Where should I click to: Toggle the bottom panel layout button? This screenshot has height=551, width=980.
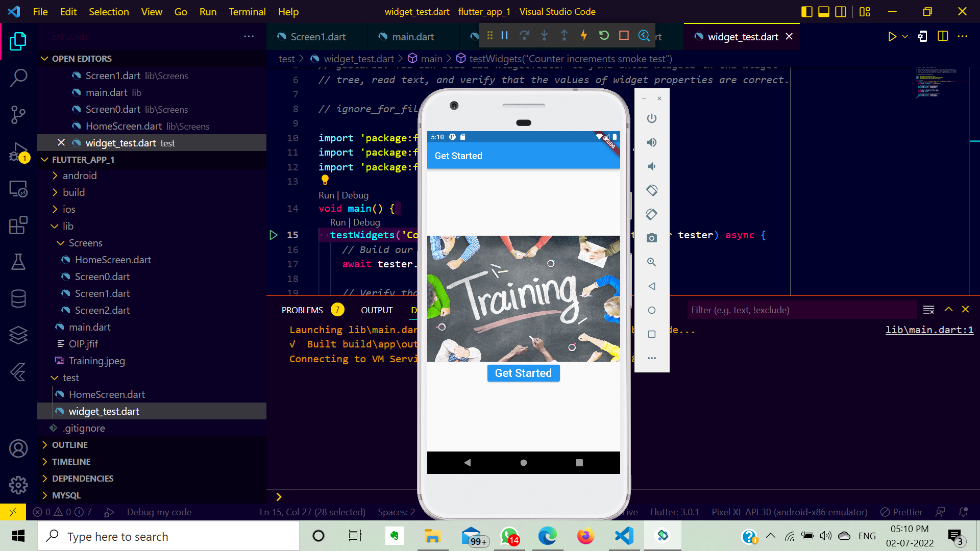(x=824, y=12)
